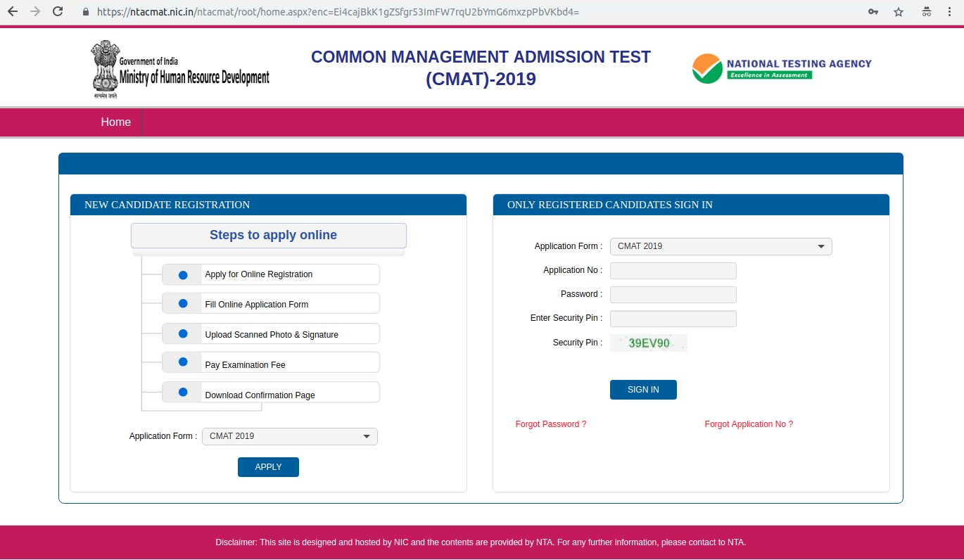This screenshot has width=964, height=560.
Task: Click the Pay Examination Fee step
Action: (271, 362)
